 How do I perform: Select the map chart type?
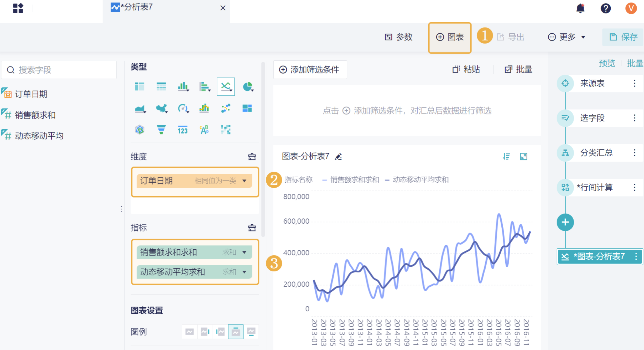click(161, 108)
